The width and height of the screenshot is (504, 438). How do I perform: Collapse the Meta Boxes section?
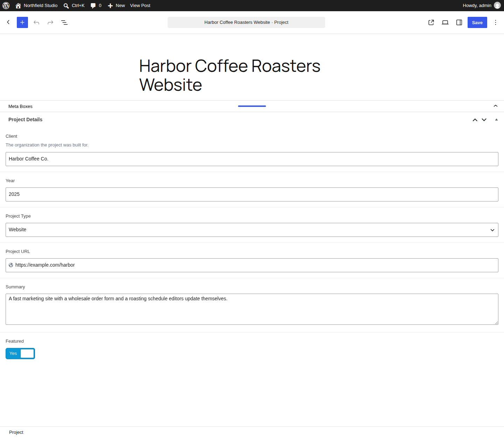tap(496, 106)
